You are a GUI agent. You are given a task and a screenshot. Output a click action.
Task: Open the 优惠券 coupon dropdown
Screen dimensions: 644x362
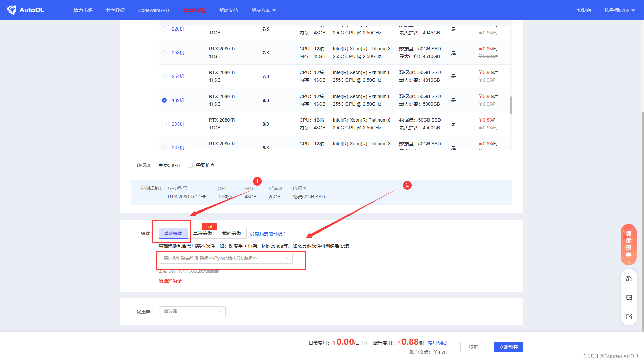pos(192,312)
